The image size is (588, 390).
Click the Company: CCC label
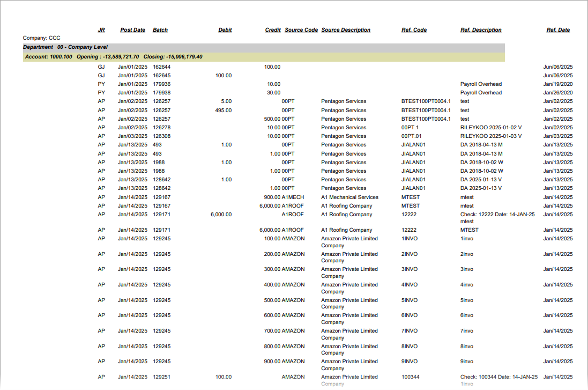pyautogui.click(x=41, y=38)
